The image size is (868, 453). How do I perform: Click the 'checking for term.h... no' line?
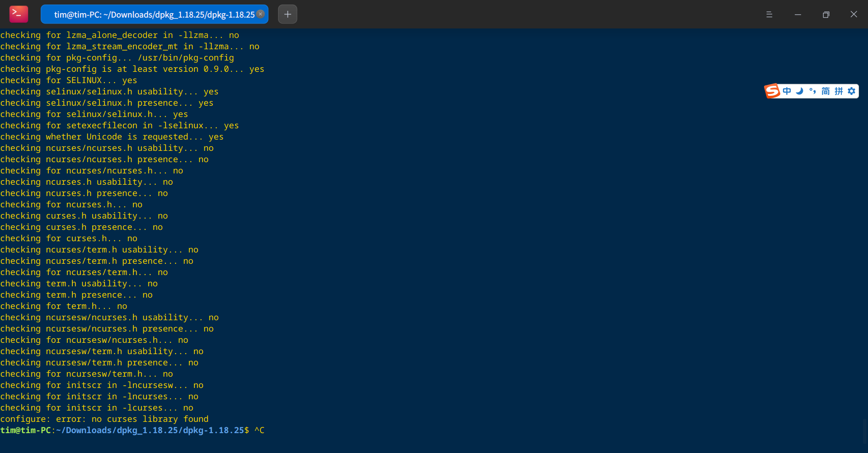coord(64,306)
